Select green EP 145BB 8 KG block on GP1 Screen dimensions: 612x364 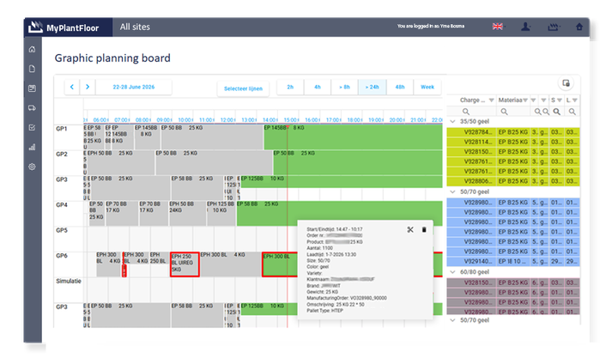click(354, 137)
